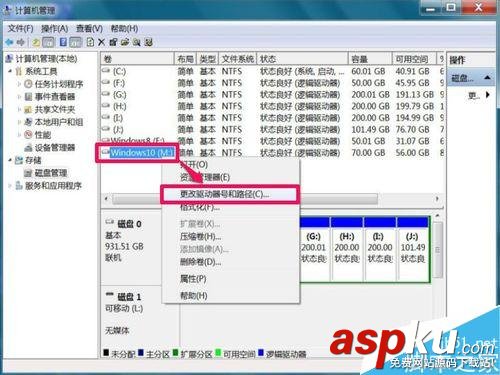The width and height of the screenshot is (500, 375).
Task: Click the Properties toolbar icon next to the X
Action: (x=113, y=42)
